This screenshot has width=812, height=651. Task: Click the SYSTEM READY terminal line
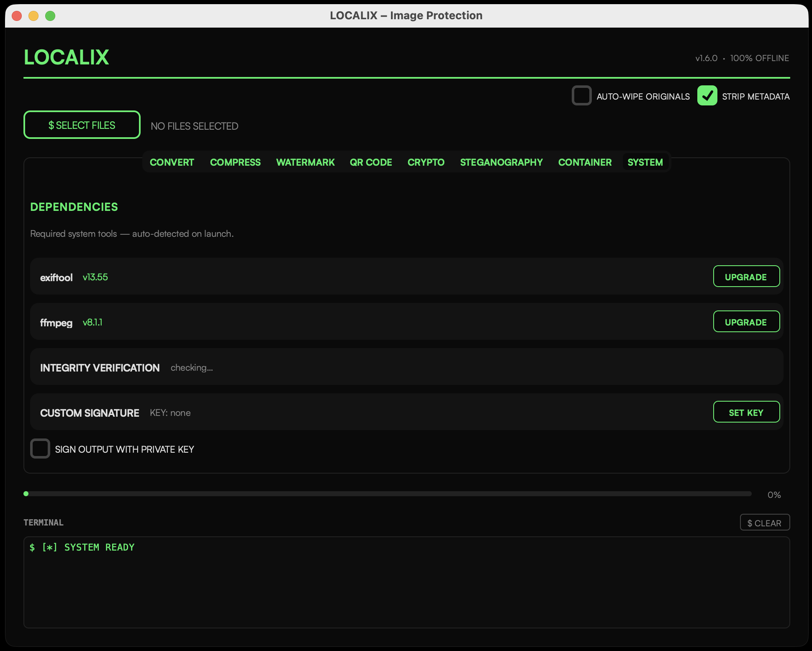[82, 547]
